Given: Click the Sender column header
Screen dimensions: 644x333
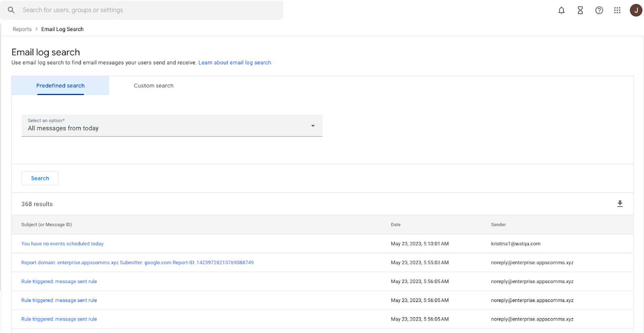Looking at the screenshot, I should click(498, 225).
